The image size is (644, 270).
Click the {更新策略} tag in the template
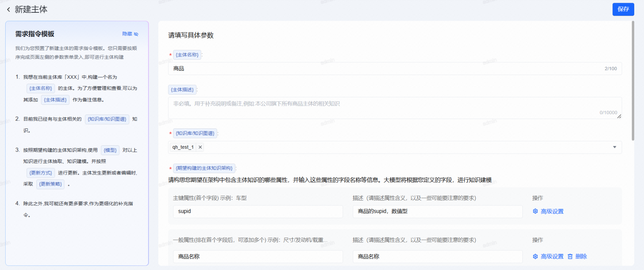tap(50, 184)
